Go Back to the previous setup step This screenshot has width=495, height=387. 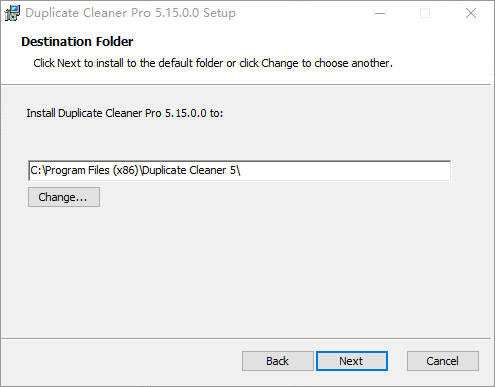tap(278, 361)
